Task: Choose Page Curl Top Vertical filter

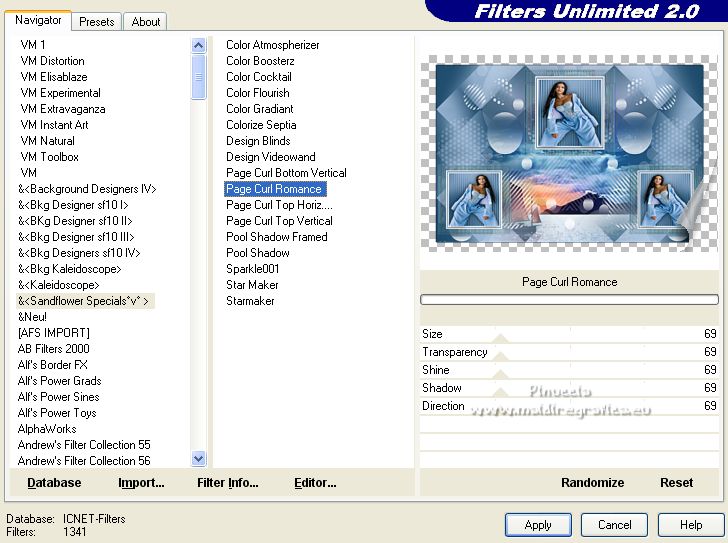Action: coord(279,221)
